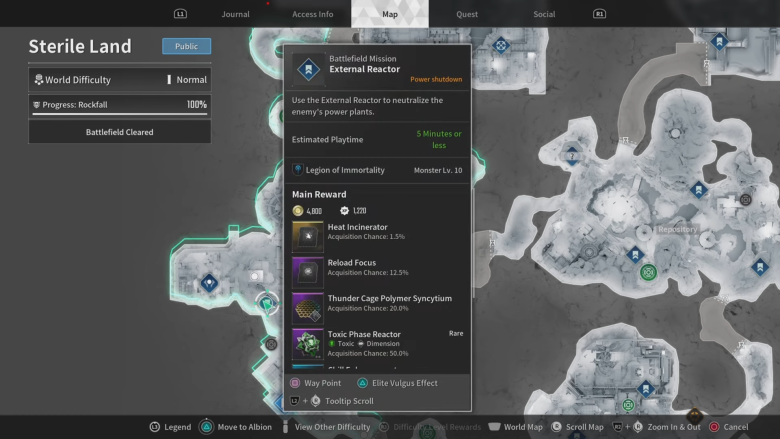Click the Estimated Playtime value text

click(x=439, y=139)
